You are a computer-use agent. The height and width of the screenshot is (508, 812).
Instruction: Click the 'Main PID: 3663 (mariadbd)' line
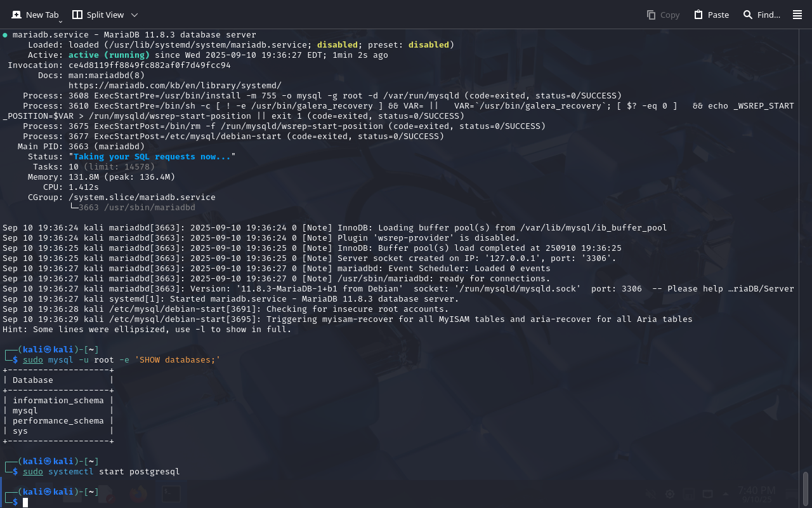(x=81, y=147)
